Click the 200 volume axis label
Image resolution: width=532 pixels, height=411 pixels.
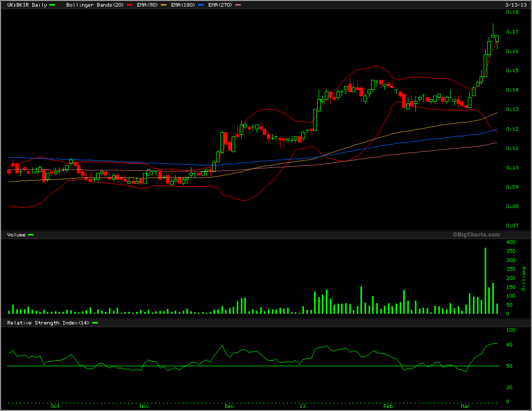(511, 278)
